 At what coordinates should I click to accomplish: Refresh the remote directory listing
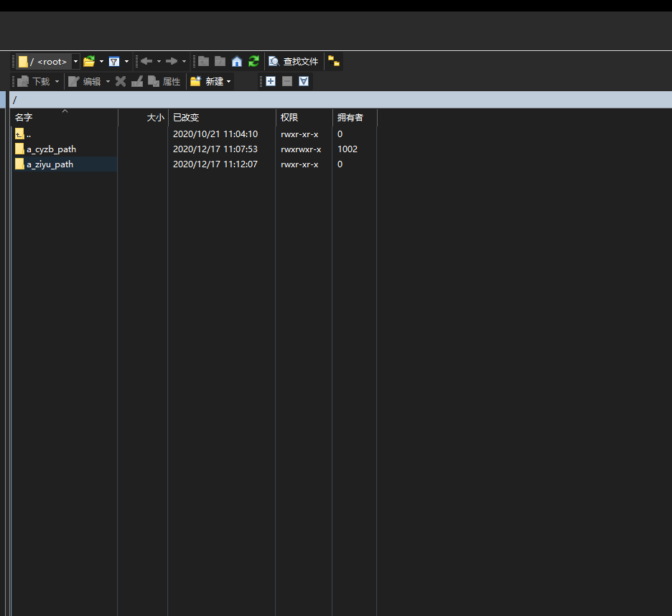(x=253, y=62)
